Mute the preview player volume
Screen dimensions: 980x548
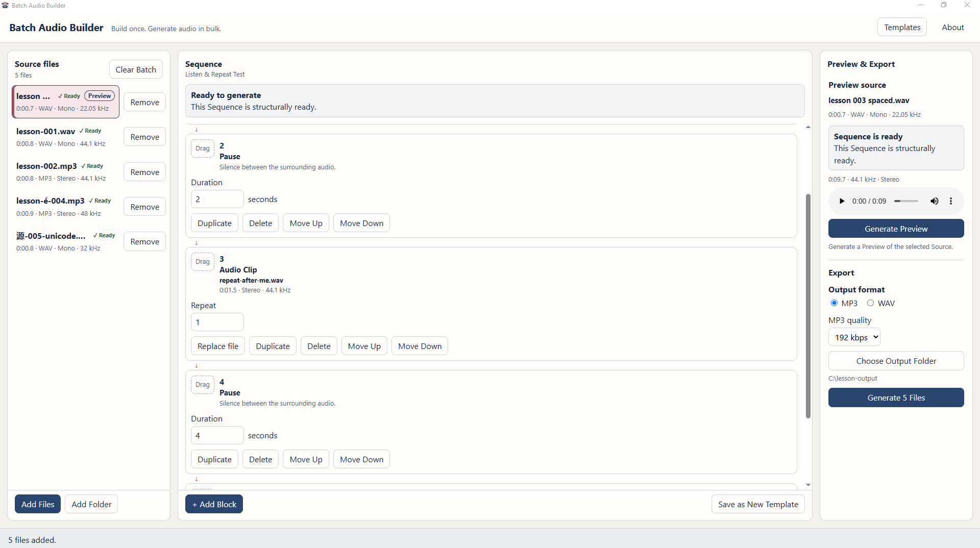934,201
